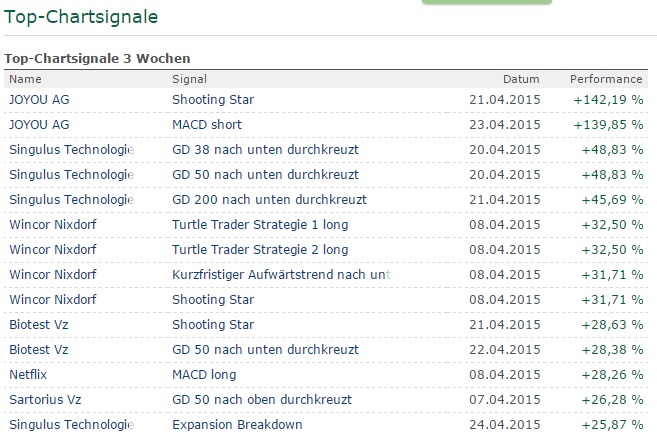The width and height of the screenshot is (657, 437).
Task: Click the +142,19 % performance value
Action: (x=608, y=100)
